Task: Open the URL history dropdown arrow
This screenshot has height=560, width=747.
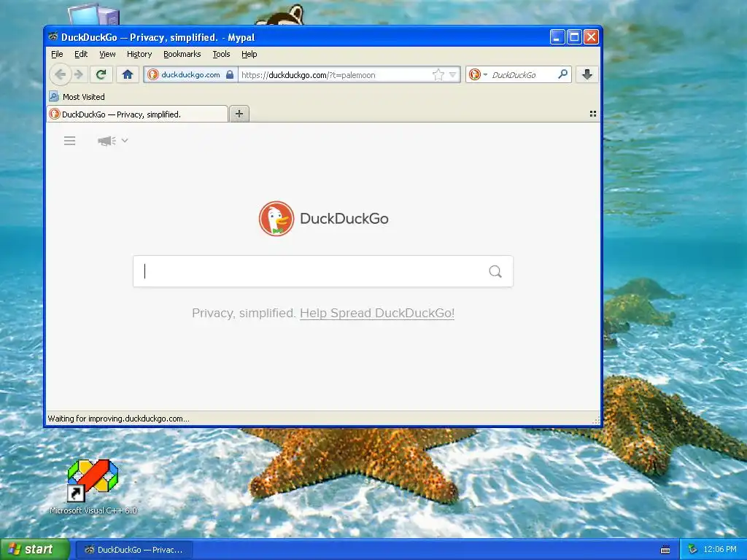Action: 452,75
